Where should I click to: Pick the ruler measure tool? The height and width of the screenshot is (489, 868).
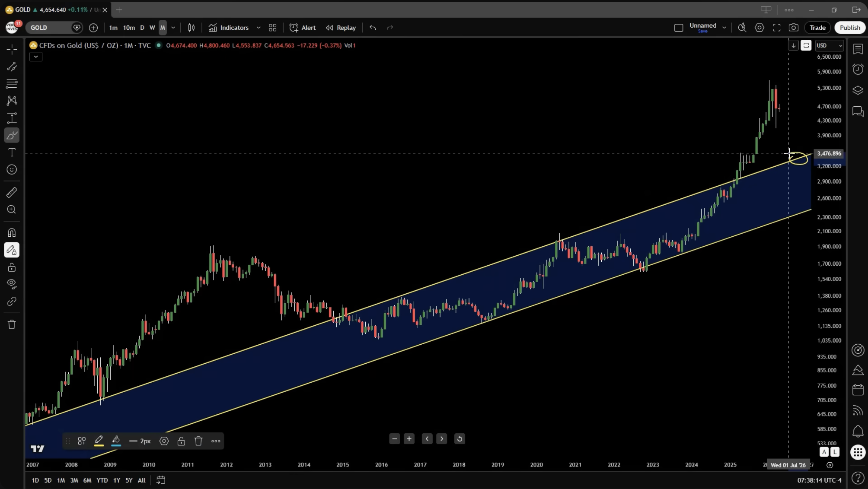(12, 192)
